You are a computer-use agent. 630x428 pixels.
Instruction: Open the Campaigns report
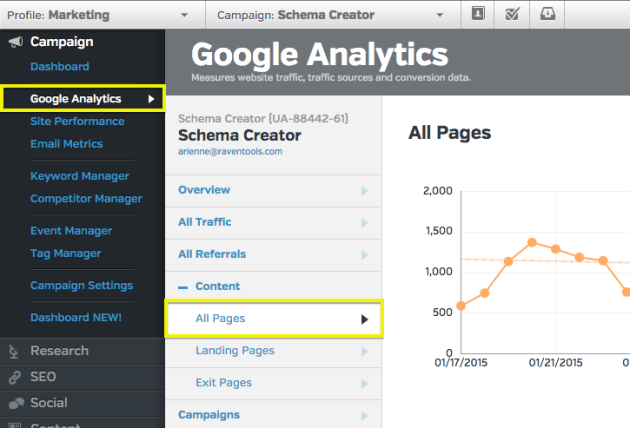point(273,415)
